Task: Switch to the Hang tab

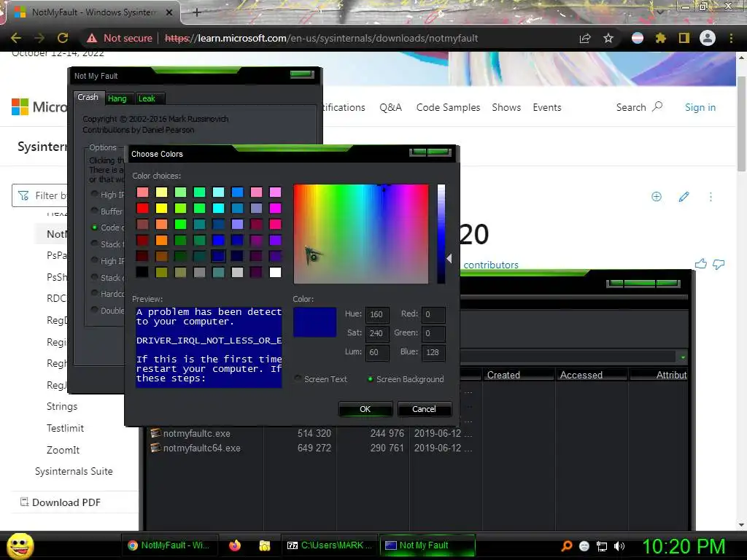Action: pos(117,98)
